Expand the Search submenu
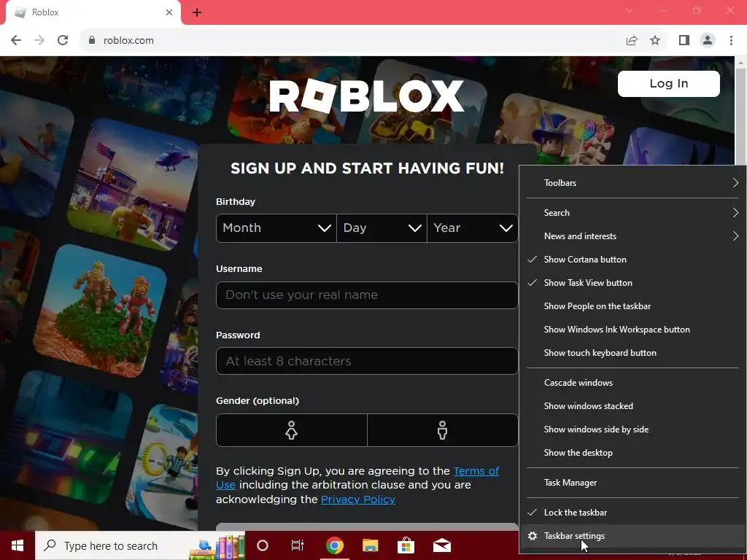 [632, 213]
